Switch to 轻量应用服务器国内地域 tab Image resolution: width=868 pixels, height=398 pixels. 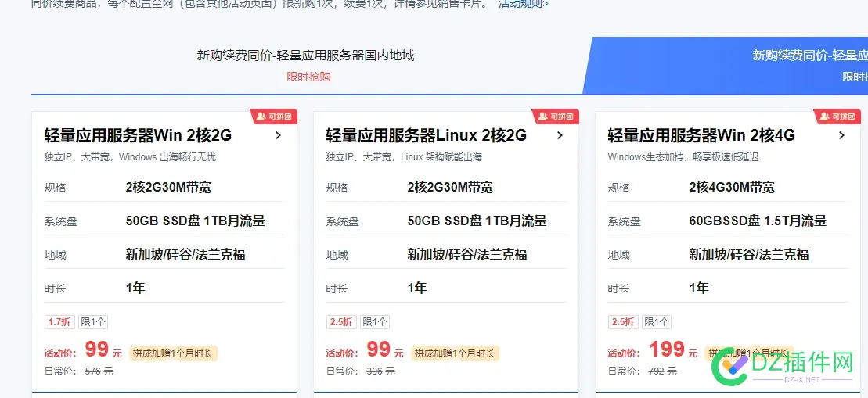point(305,65)
